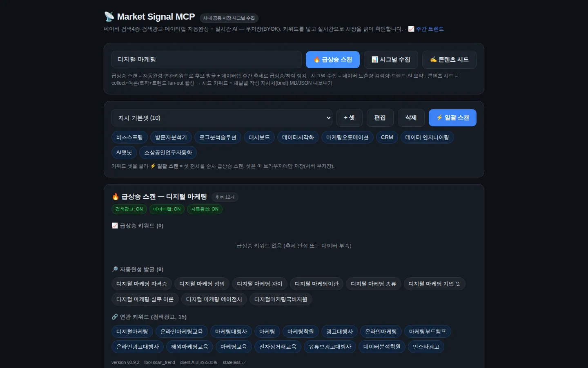Select the 소상공인업무자동화 keyword chip
Viewport: 588px width, 368px height.
(168, 153)
